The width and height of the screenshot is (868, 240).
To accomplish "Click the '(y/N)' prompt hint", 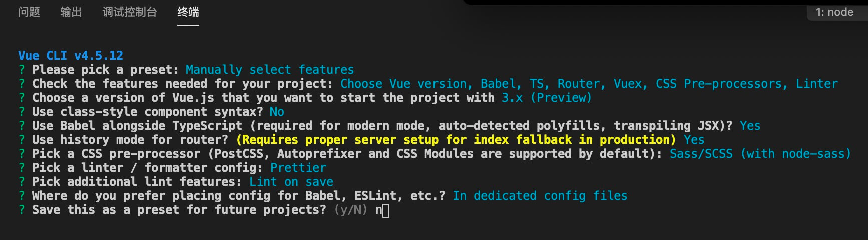I will [x=351, y=210].
